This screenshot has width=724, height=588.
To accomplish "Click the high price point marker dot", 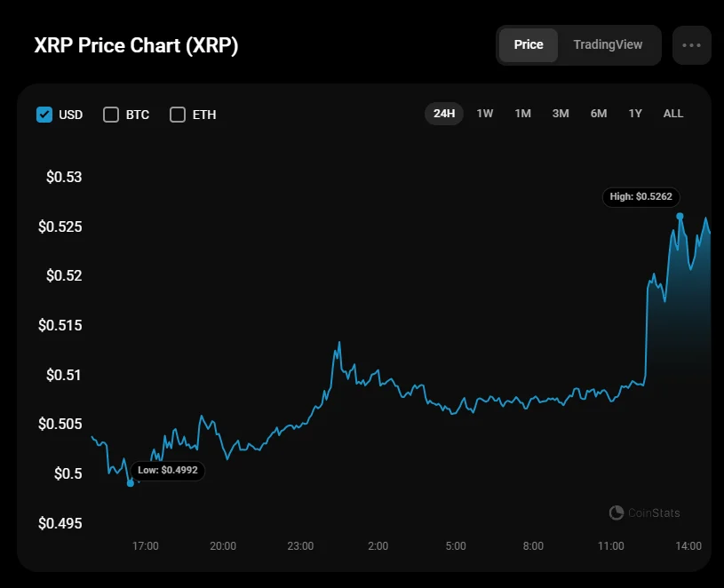I will (x=680, y=216).
